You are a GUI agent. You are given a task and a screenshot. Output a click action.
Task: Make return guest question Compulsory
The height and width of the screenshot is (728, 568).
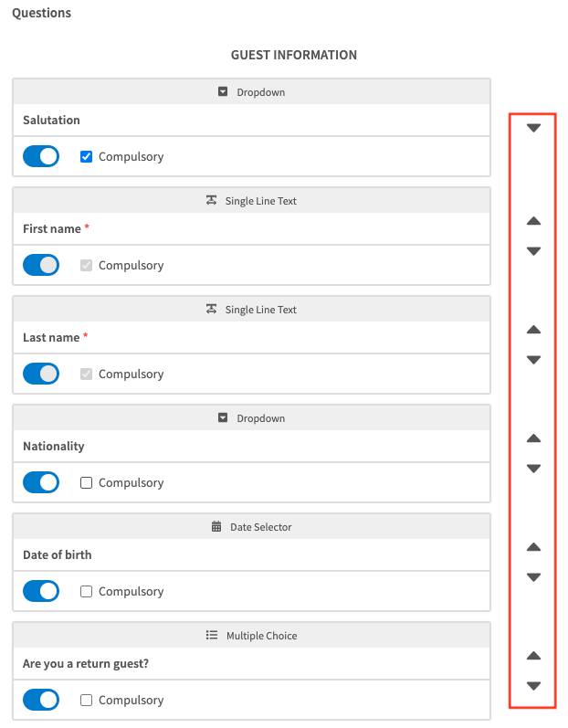tap(87, 700)
